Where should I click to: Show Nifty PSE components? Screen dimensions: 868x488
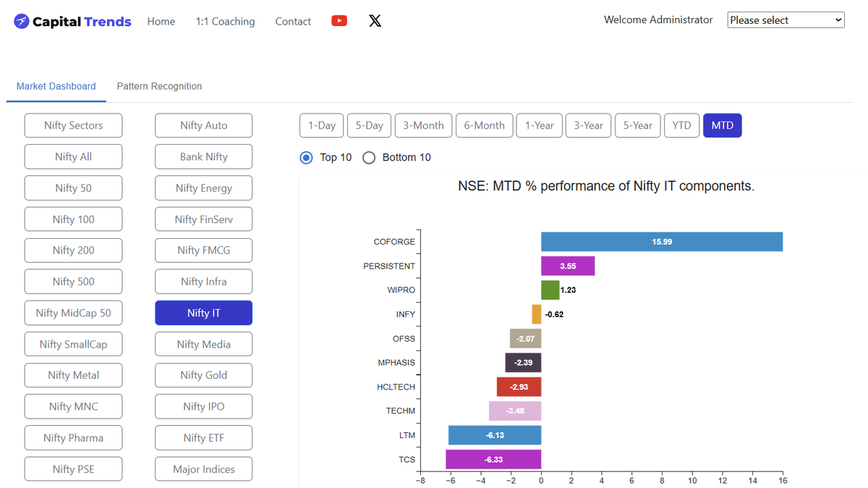(73, 469)
